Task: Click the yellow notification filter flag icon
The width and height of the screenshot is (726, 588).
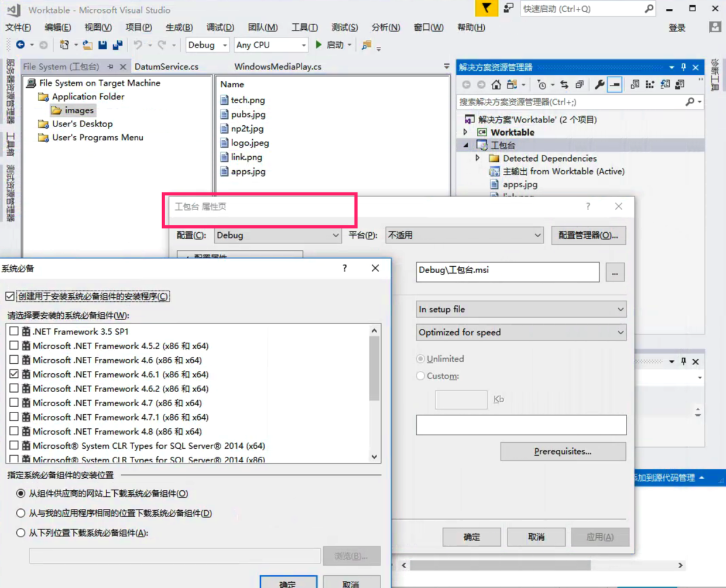Action: point(487,8)
